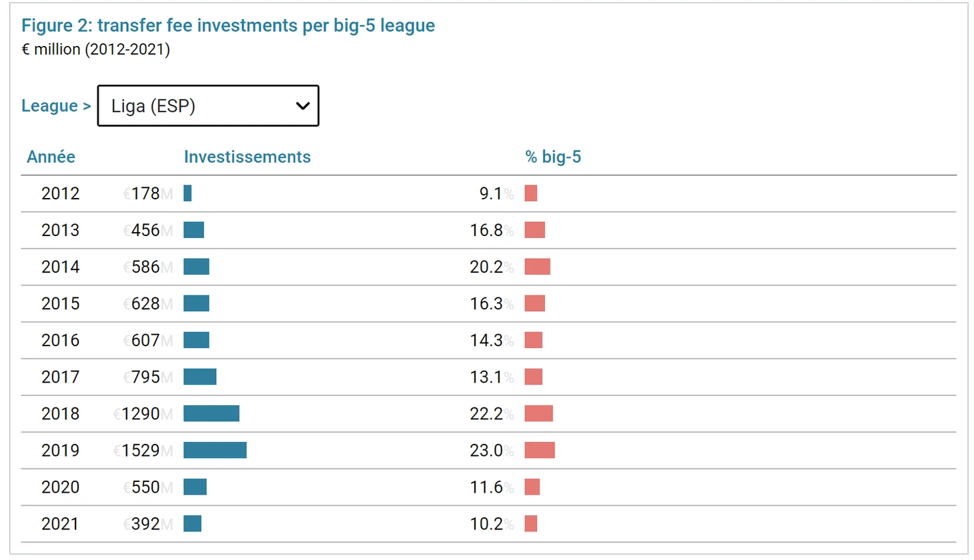Click the €795M value for 2017
This screenshot has width=974, height=560.
coord(145,377)
